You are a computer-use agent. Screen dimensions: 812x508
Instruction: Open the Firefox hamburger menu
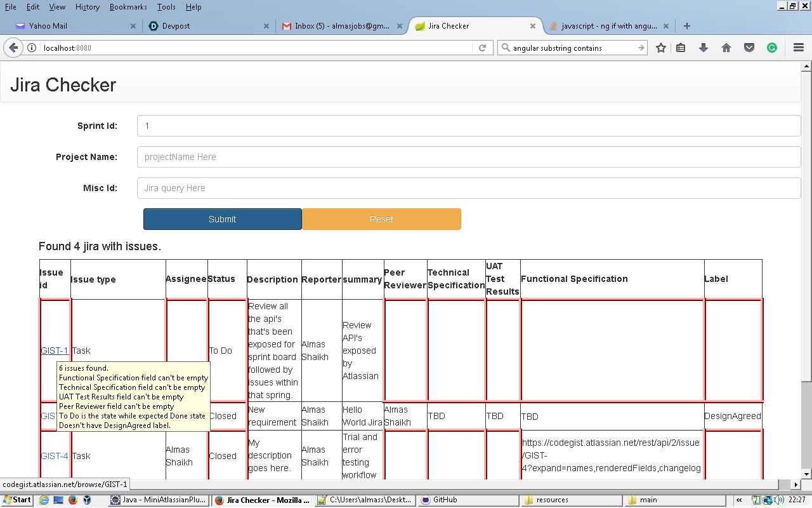pyautogui.click(x=799, y=48)
